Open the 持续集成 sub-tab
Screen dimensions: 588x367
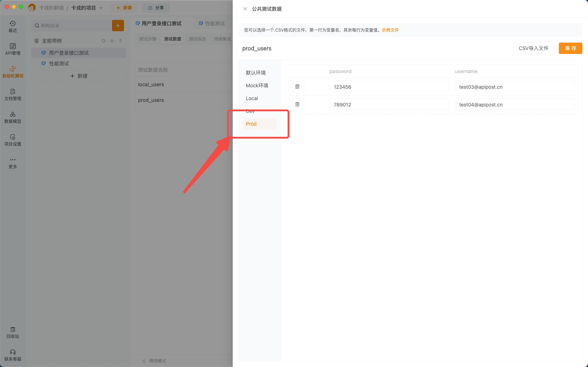[222, 39]
